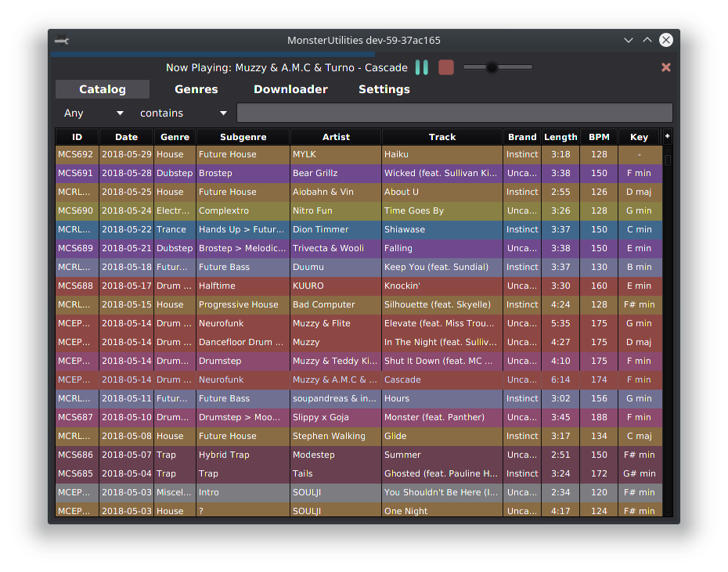
Task: Click ID cell MCS692
Action: coord(77,154)
